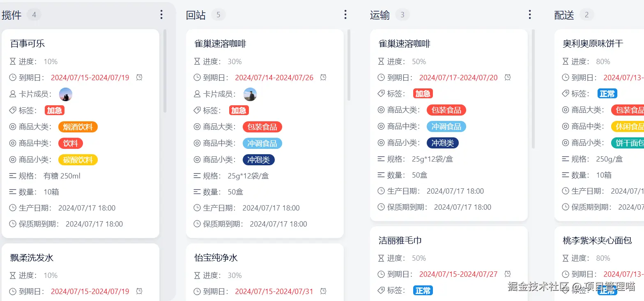Screen dimensions: 644x301
Task: Click 有糖 250ml spec on 百事可乐 card
Action: coord(62,176)
